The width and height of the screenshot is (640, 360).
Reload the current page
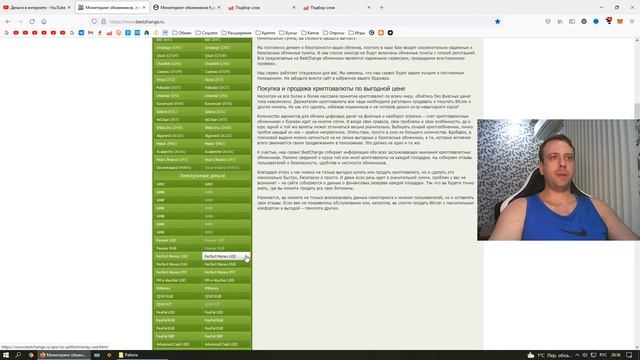32,21
